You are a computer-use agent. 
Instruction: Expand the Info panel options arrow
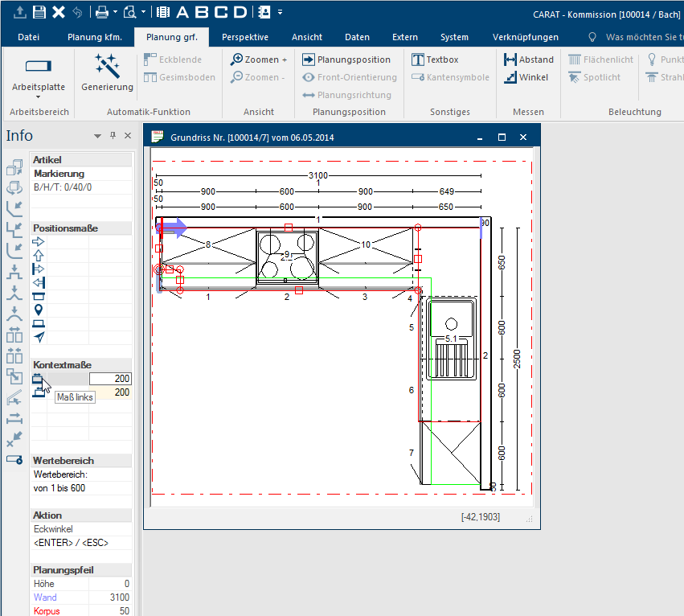[x=97, y=136]
